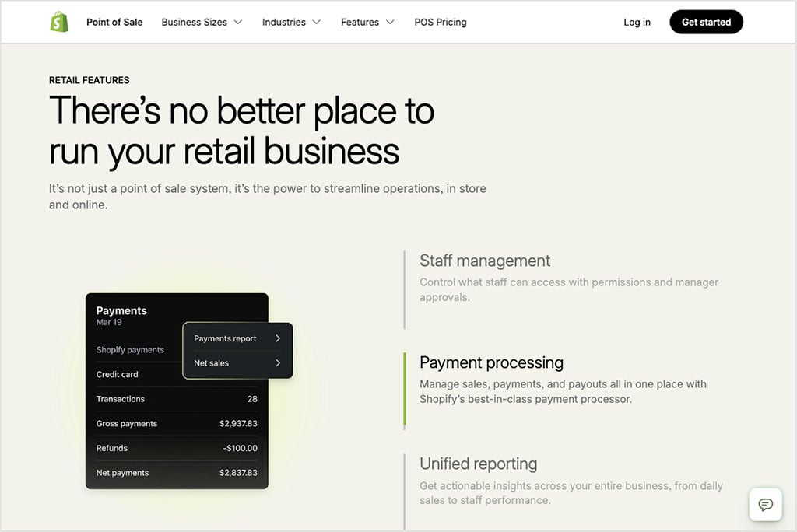Click the Shopify payments row label
Image resolution: width=797 pixels, height=532 pixels.
pos(130,349)
